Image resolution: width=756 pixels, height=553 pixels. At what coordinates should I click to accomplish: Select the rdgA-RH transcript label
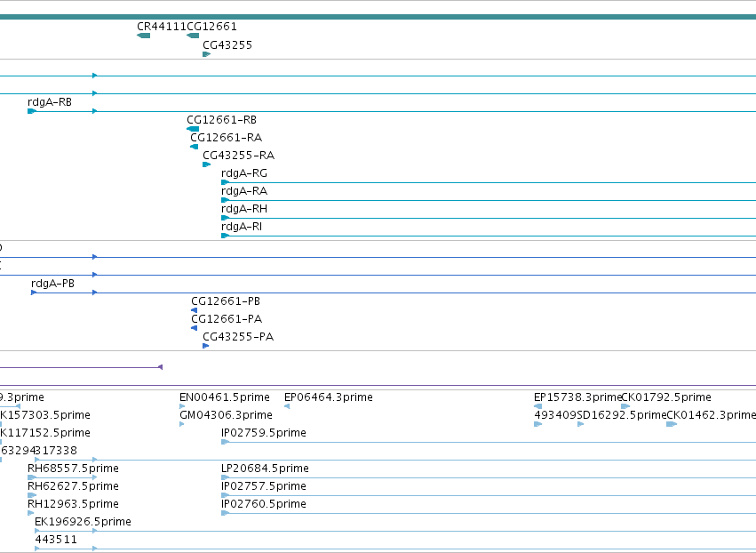(244, 209)
